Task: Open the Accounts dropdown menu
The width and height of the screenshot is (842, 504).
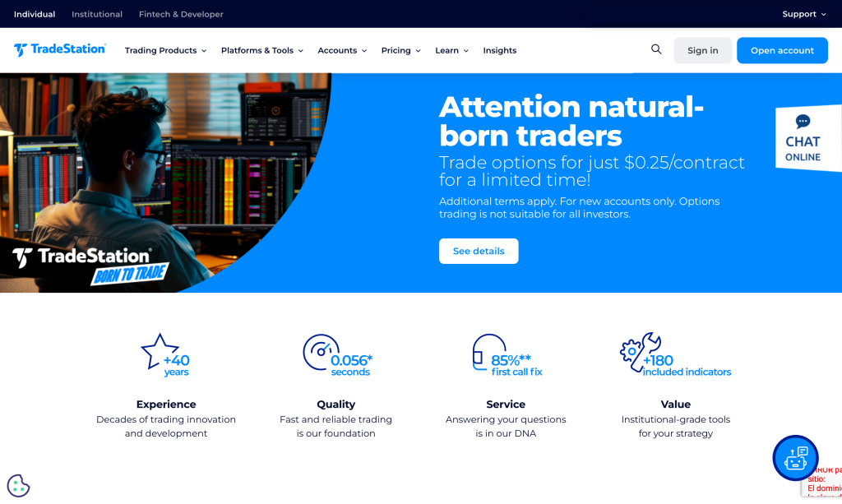Action: [342, 50]
